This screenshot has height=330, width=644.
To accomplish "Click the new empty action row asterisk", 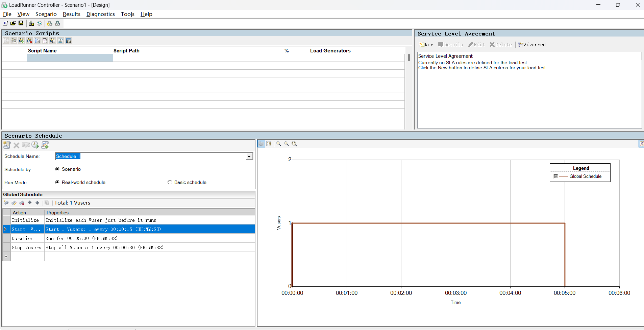I will pos(6,257).
